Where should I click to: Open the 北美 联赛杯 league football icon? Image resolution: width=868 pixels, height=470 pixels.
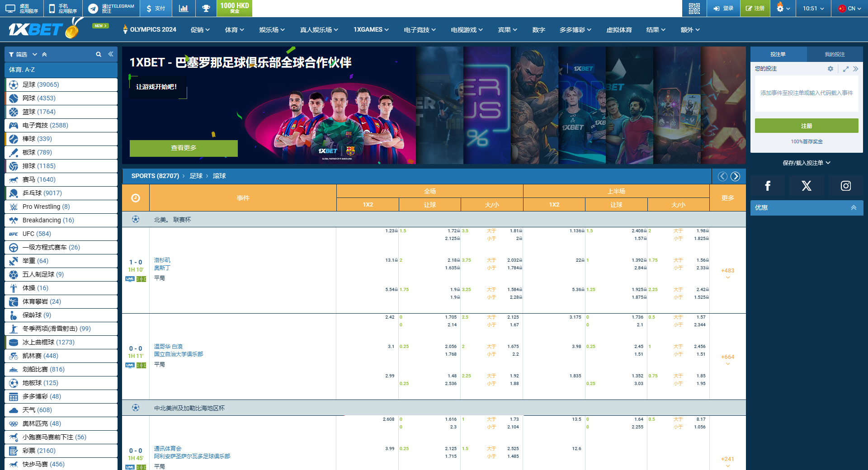[x=136, y=219]
